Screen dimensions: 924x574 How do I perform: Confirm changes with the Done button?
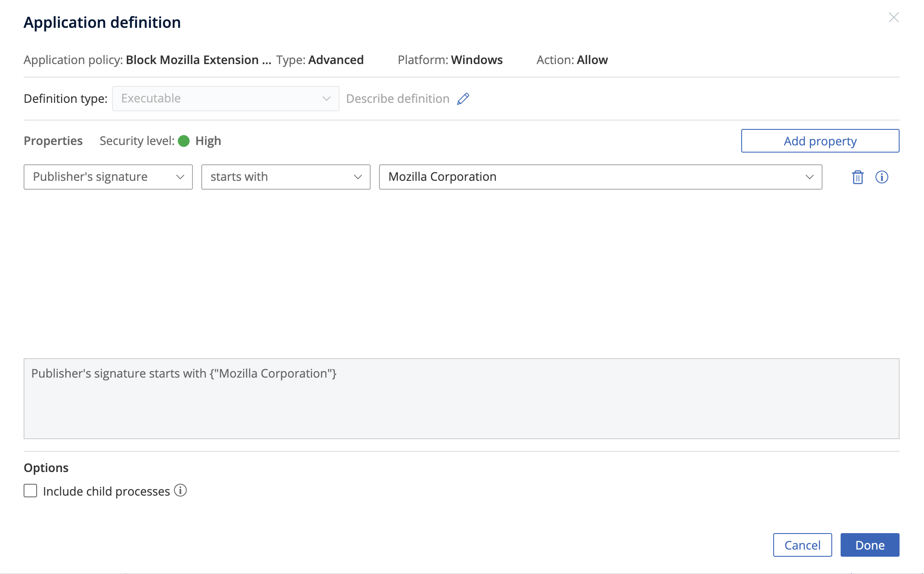pyautogui.click(x=869, y=544)
